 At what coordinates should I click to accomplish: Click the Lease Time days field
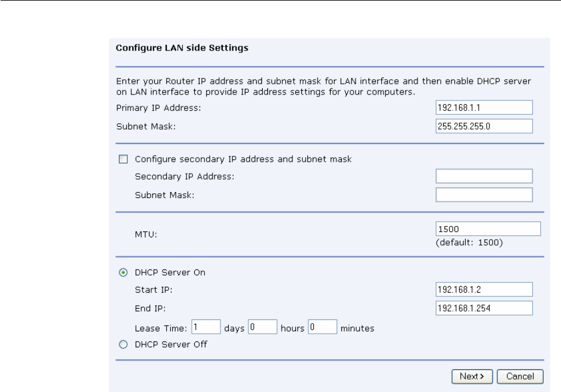[x=206, y=327]
